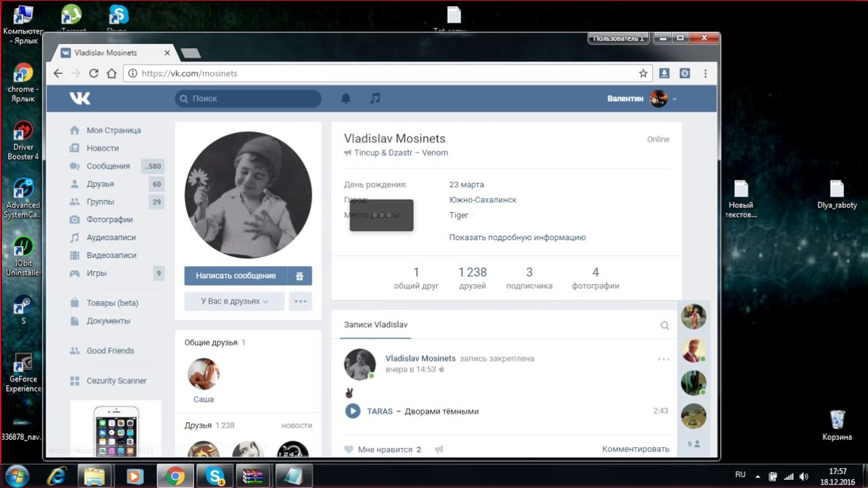Open IObit Uninstaller desktop icon

23,256
